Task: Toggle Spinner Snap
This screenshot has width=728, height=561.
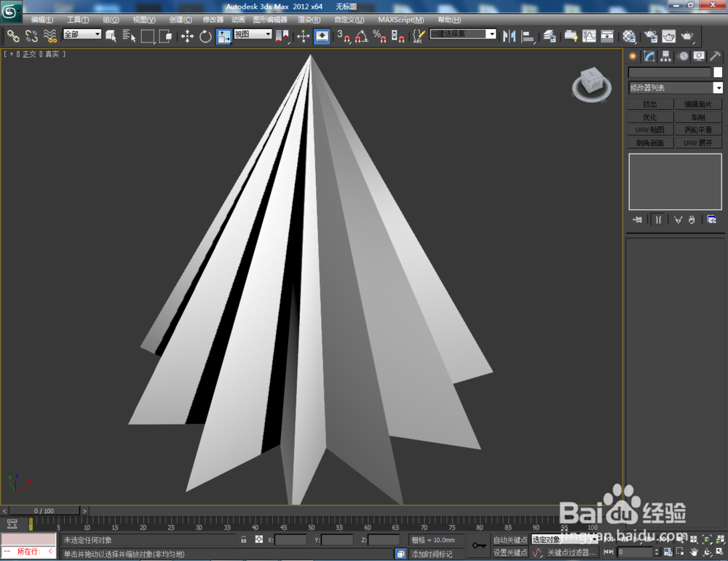Action: point(398,36)
